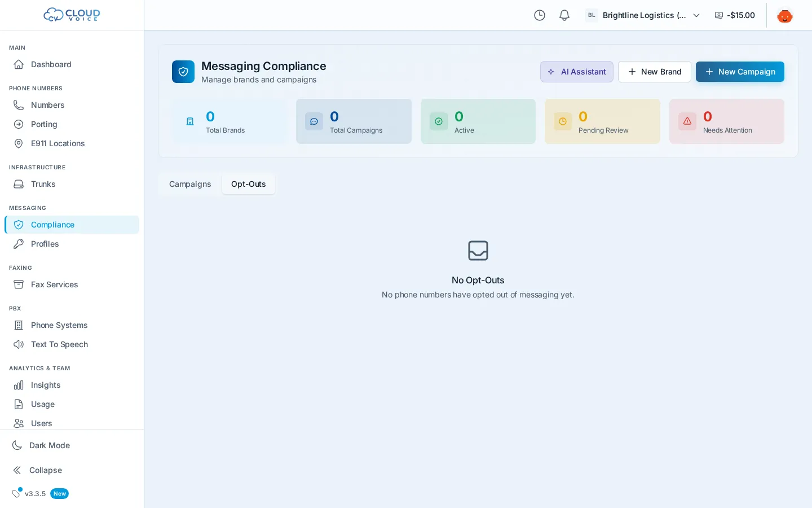Click the Dark Mode moon icon
Image resolution: width=812 pixels, height=508 pixels.
[17, 445]
